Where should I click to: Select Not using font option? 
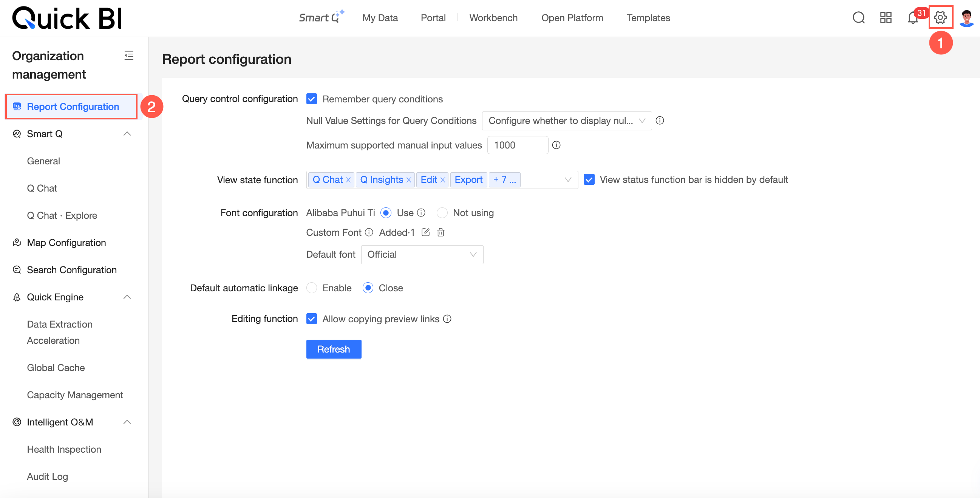coord(442,213)
